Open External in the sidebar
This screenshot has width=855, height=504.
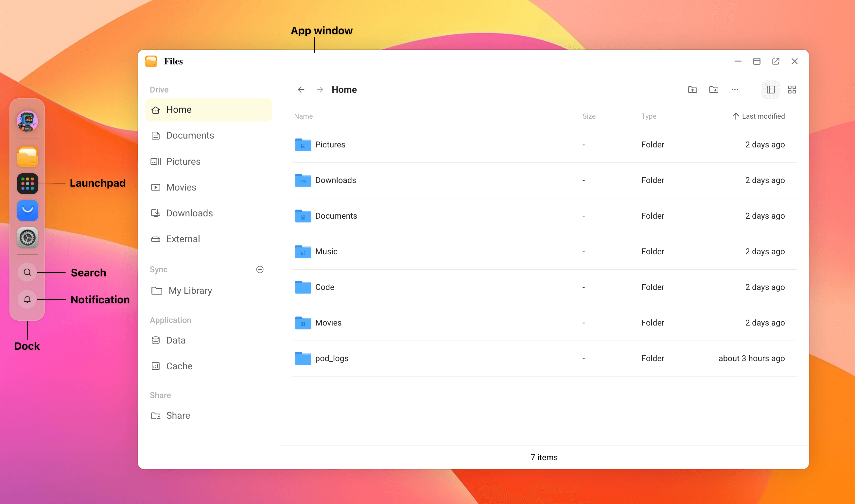coord(183,239)
